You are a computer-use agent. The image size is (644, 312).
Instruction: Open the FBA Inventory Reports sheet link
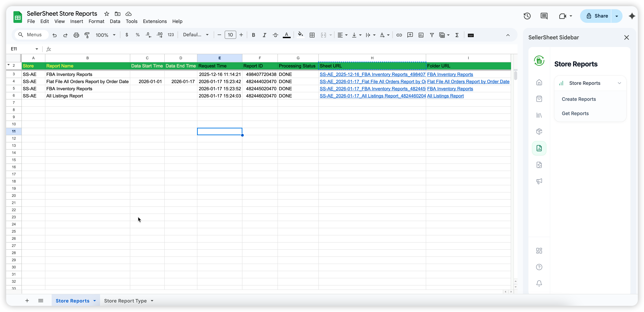[450, 74]
